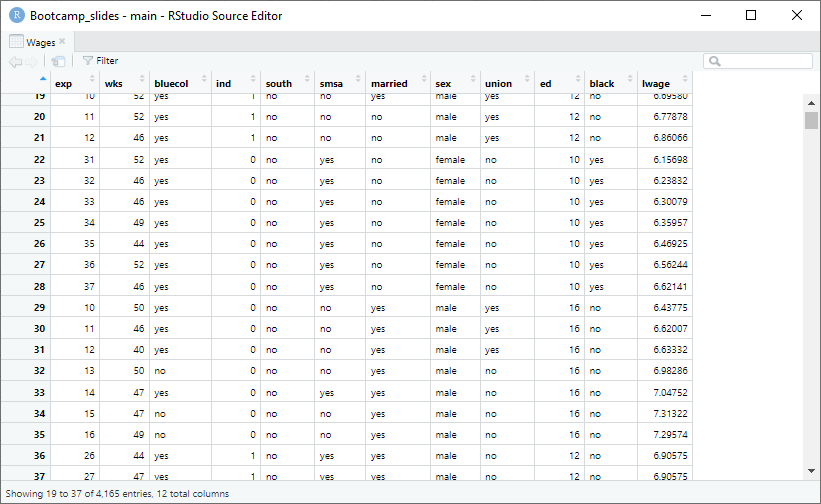821x504 pixels.
Task: Click the Filter button
Action: pos(100,61)
